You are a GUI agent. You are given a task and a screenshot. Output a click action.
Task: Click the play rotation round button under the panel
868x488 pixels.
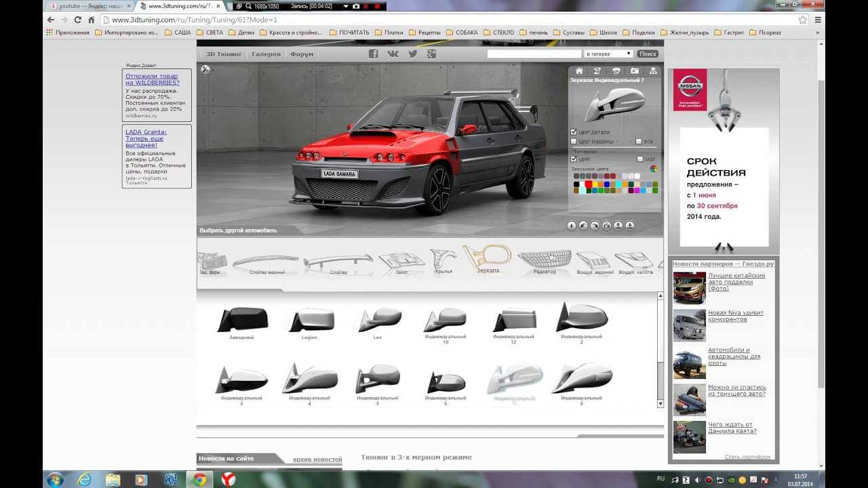click(x=572, y=226)
